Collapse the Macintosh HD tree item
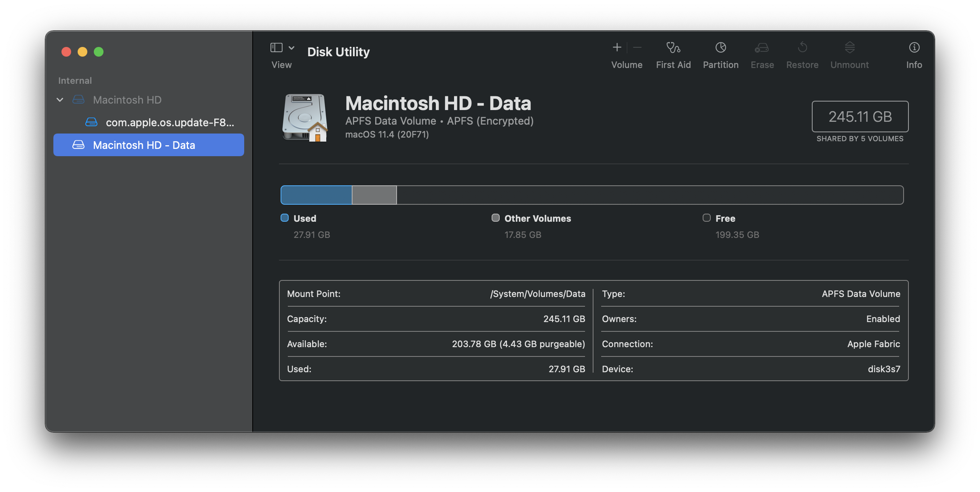Screen dimensions: 980x492 click(x=61, y=99)
